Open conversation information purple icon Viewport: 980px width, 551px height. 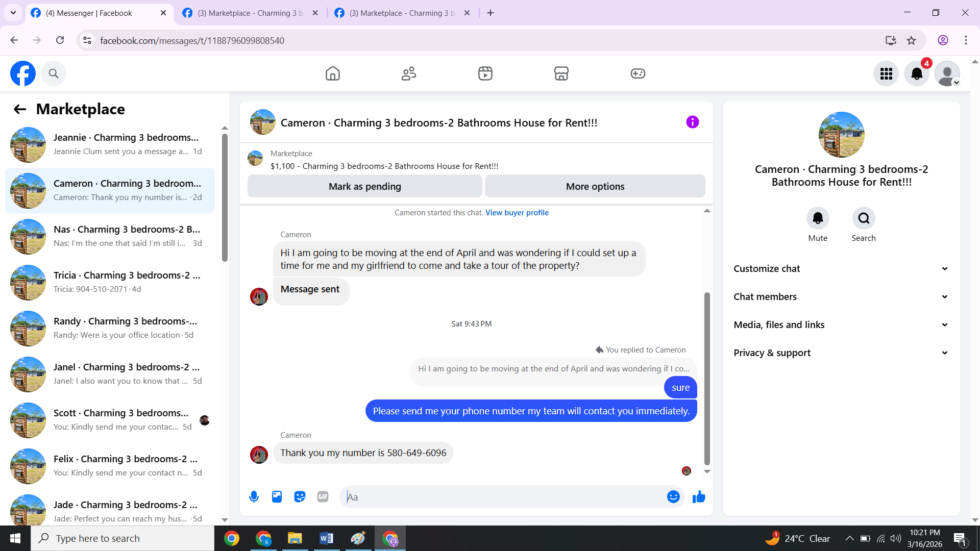[692, 122]
